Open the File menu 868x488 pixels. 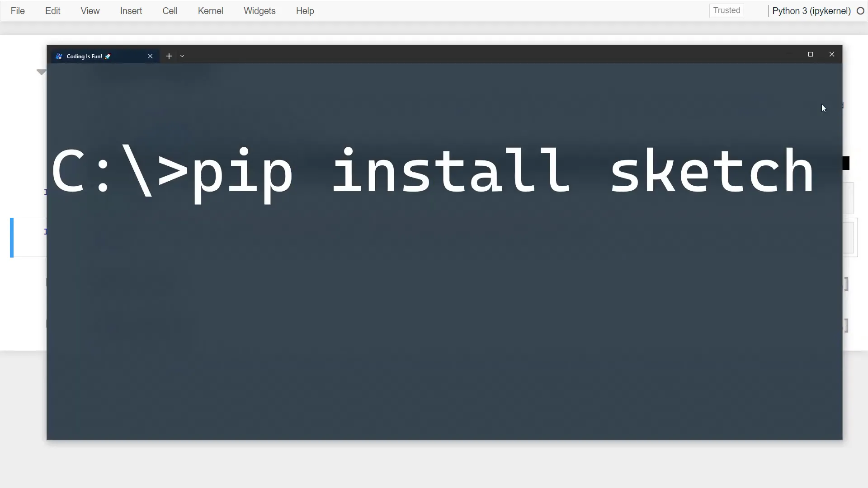(x=18, y=11)
